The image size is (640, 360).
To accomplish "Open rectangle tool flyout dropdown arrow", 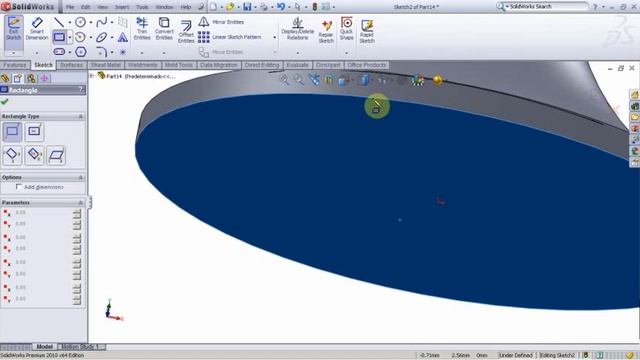I will pos(70,38).
